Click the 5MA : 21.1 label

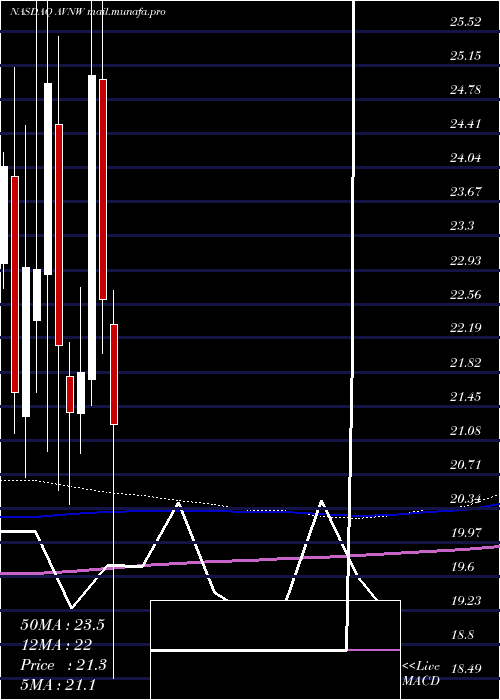[58, 684]
